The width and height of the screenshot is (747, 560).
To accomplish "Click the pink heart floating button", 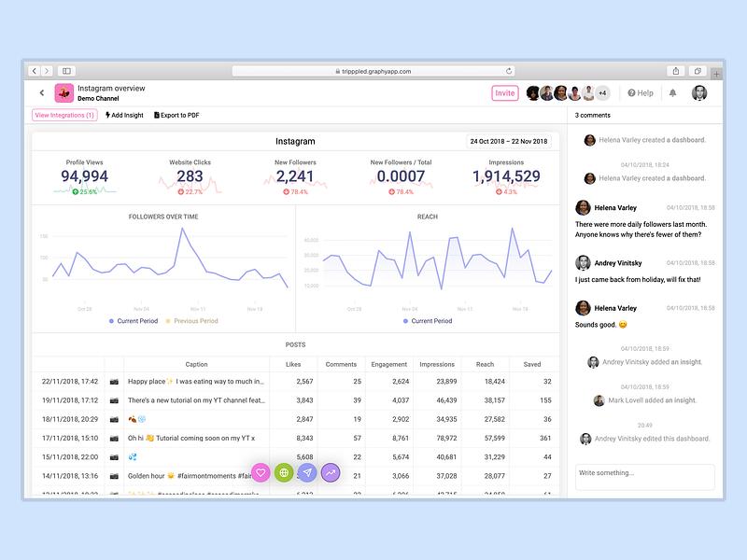I will (x=261, y=472).
